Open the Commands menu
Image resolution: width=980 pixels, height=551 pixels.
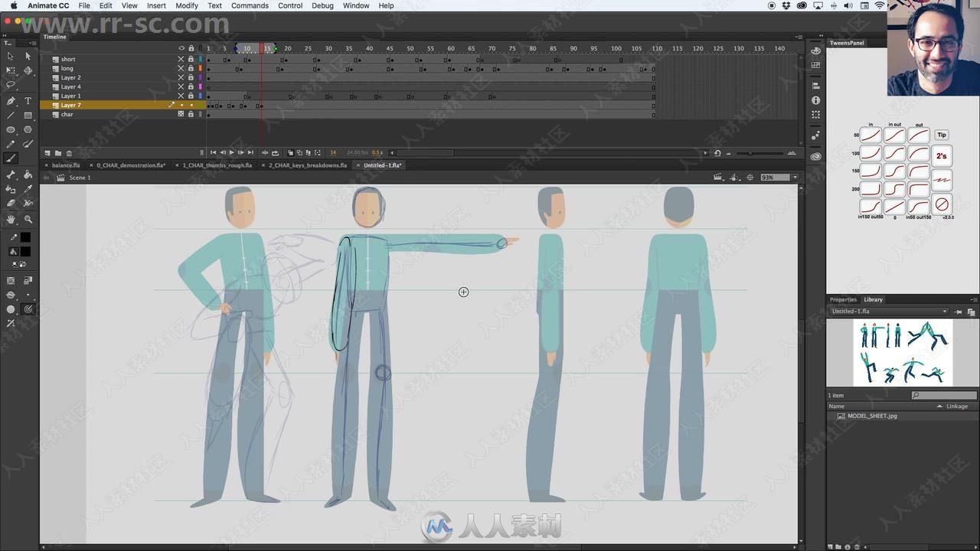[x=250, y=5]
